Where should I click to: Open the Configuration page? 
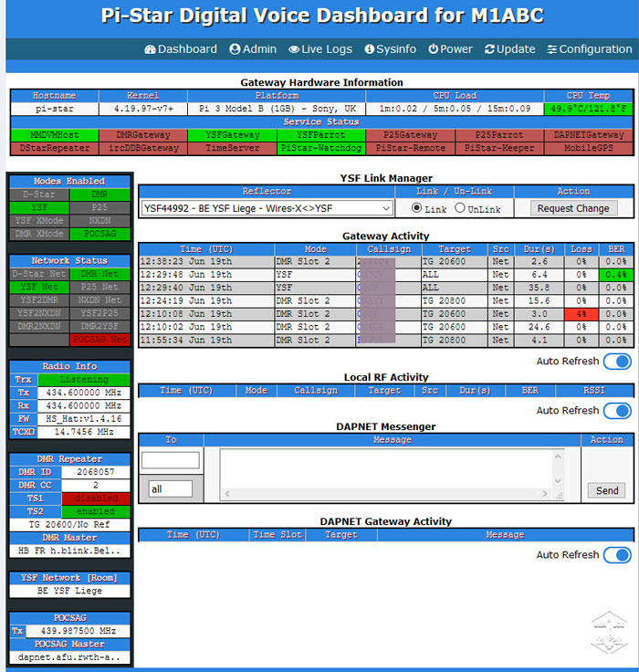tap(590, 49)
